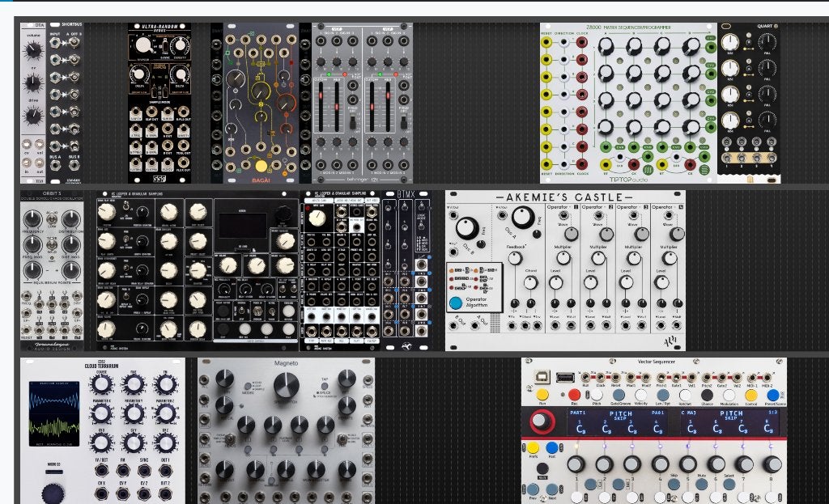Viewport: 829px width, 504px height.
Task: Select the BAGÀI module
Action: point(261,103)
